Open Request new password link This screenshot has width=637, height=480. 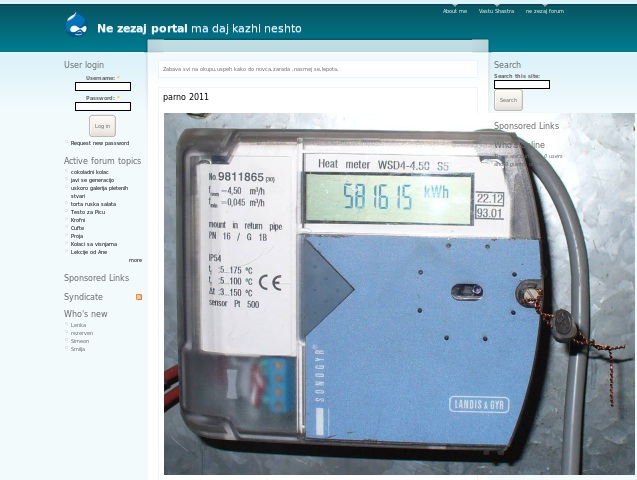pos(100,143)
